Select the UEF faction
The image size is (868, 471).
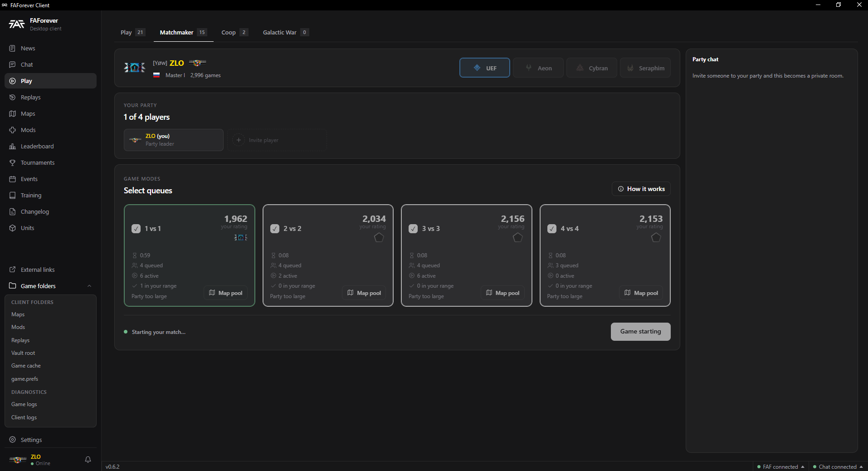[485, 68]
